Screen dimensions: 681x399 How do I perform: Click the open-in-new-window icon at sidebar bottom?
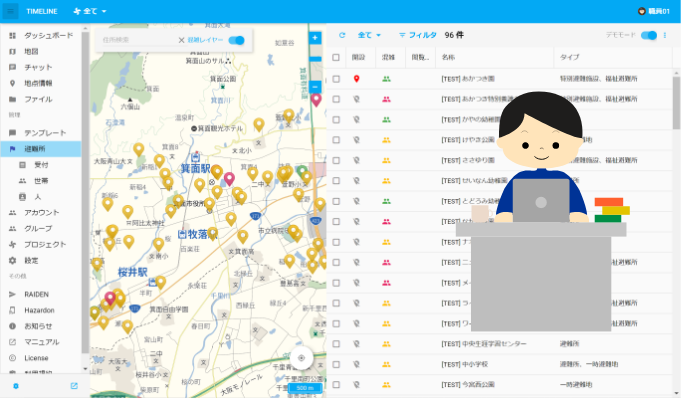click(x=74, y=386)
